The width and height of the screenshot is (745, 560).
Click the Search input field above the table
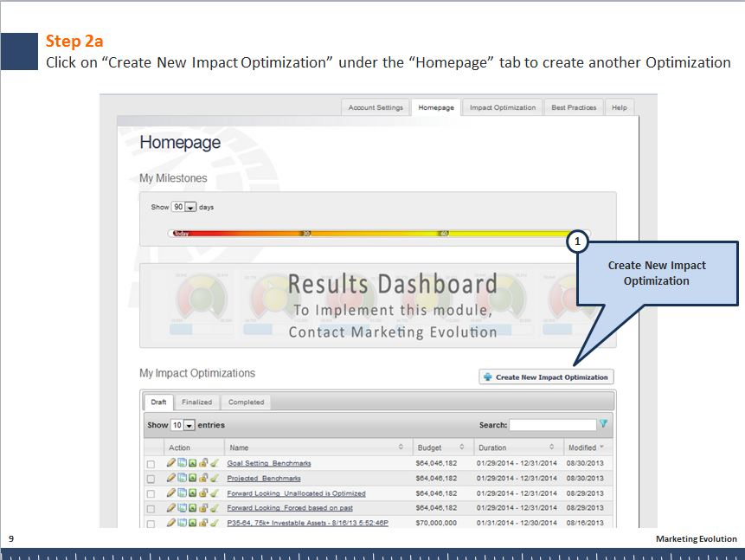click(x=552, y=425)
